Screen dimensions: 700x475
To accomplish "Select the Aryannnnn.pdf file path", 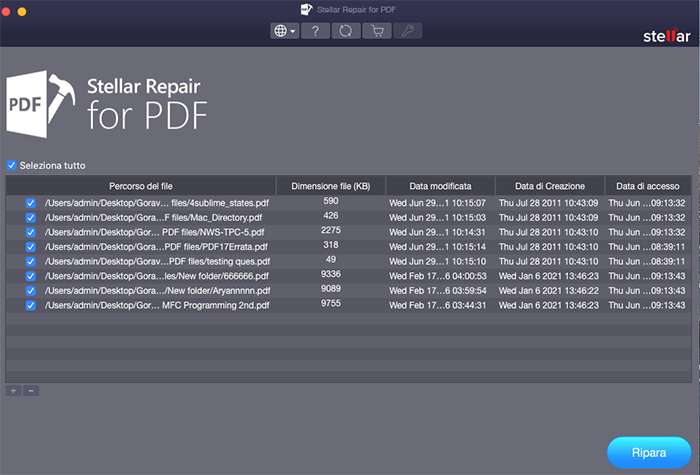I will pos(158,291).
